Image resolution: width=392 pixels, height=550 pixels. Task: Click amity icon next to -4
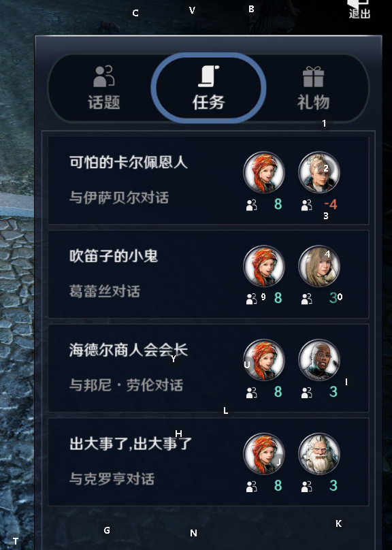point(306,205)
